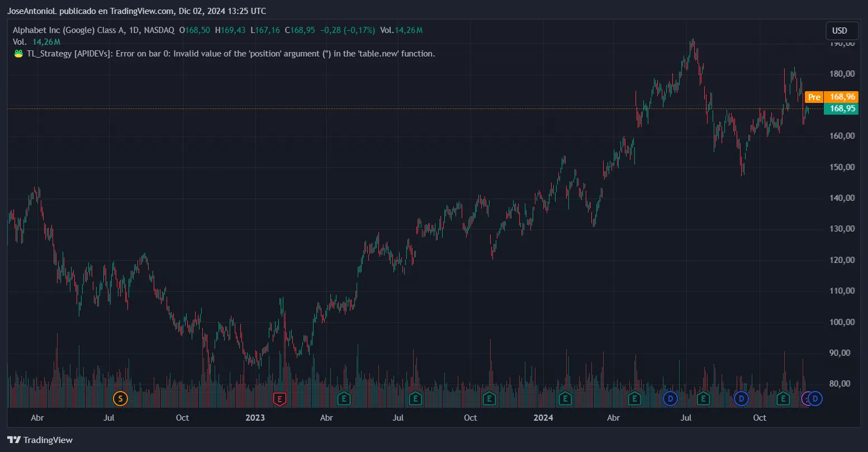This screenshot has width=868, height=452.
Task: Select the rightmost blue D dividend marker
Action: click(x=815, y=399)
